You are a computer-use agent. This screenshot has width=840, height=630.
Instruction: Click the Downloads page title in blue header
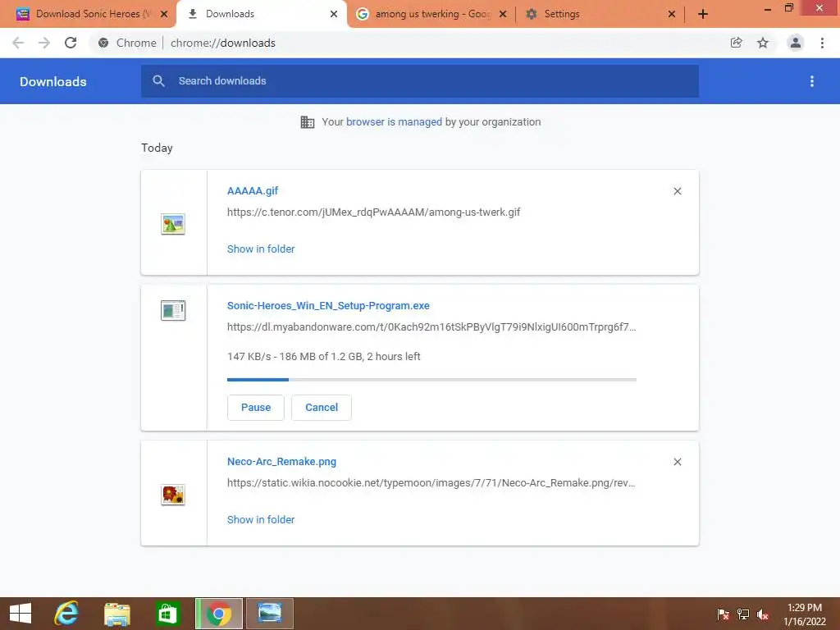point(53,81)
